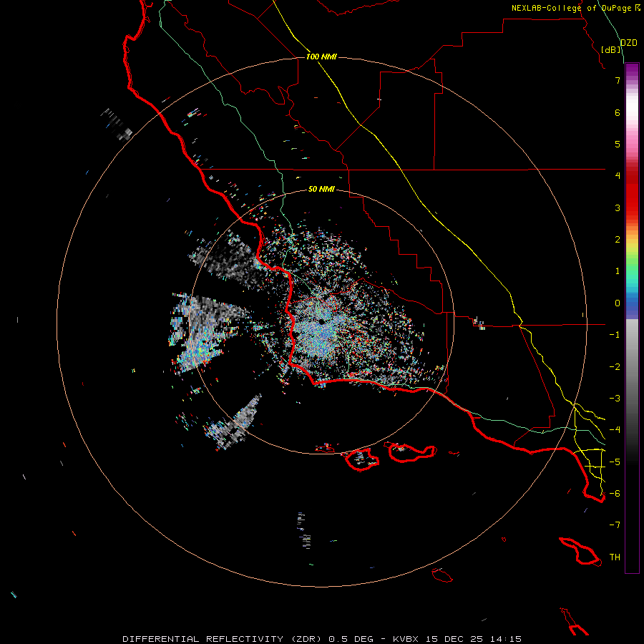Click the 100 NMI range ring label
Image resolution: width=644 pixels, height=644 pixels.
(x=321, y=57)
